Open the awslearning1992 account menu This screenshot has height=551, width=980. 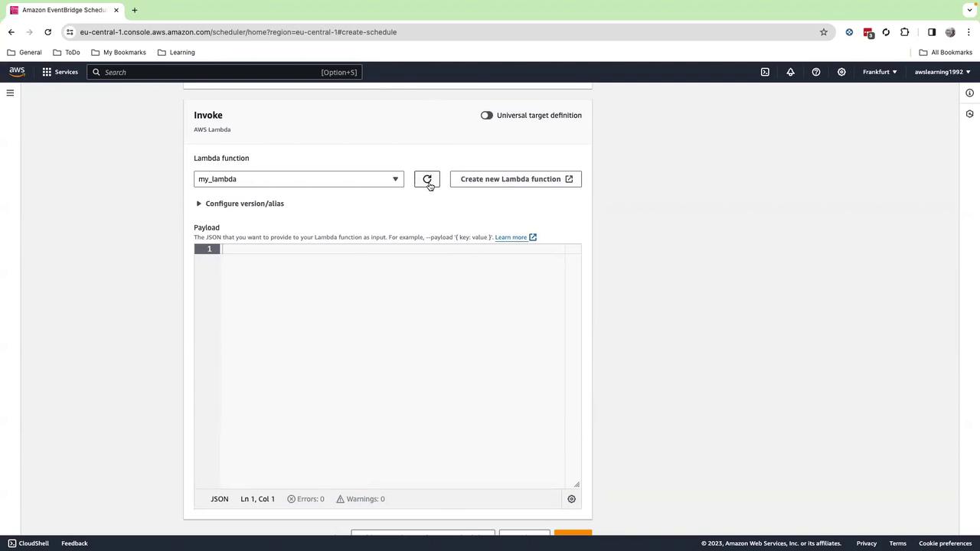(942, 72)
